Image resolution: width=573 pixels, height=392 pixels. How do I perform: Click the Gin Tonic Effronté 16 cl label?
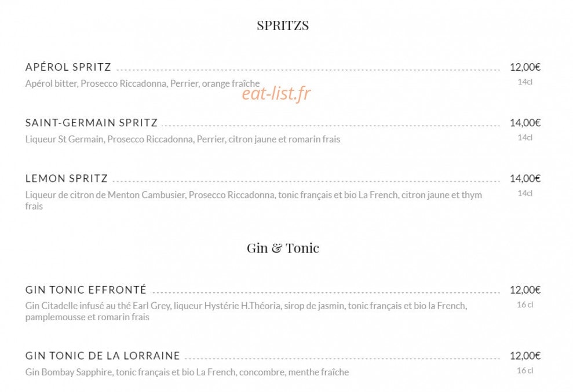click(525, 305)
